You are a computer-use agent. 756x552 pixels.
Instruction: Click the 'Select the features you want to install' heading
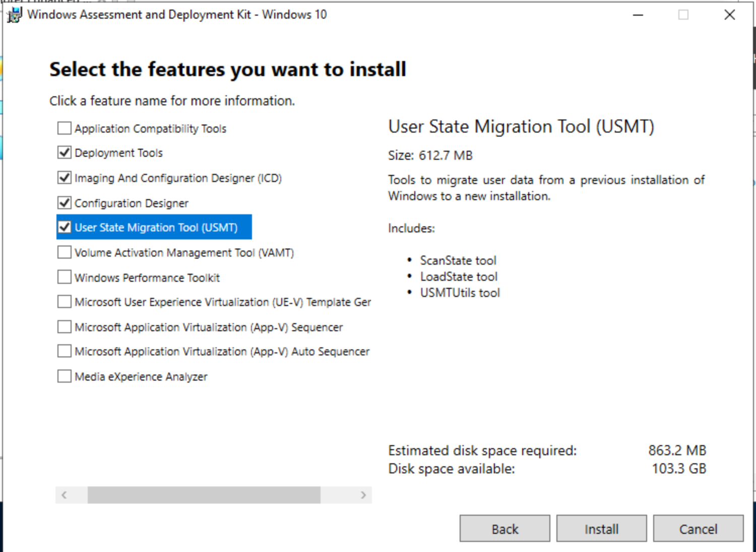pyautogui.click(x=228, y=70)
